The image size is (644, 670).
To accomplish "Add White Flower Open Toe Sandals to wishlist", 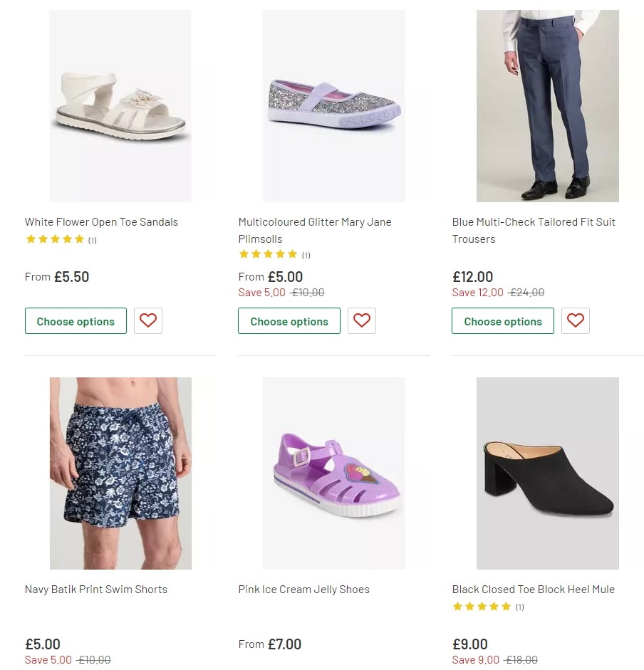I will 148,320.
